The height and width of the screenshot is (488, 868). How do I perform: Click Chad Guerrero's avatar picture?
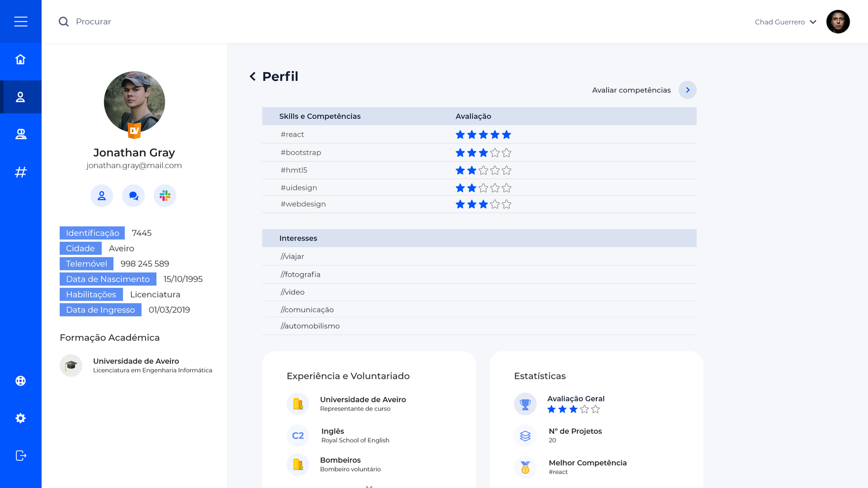click(x=838, y=22)
